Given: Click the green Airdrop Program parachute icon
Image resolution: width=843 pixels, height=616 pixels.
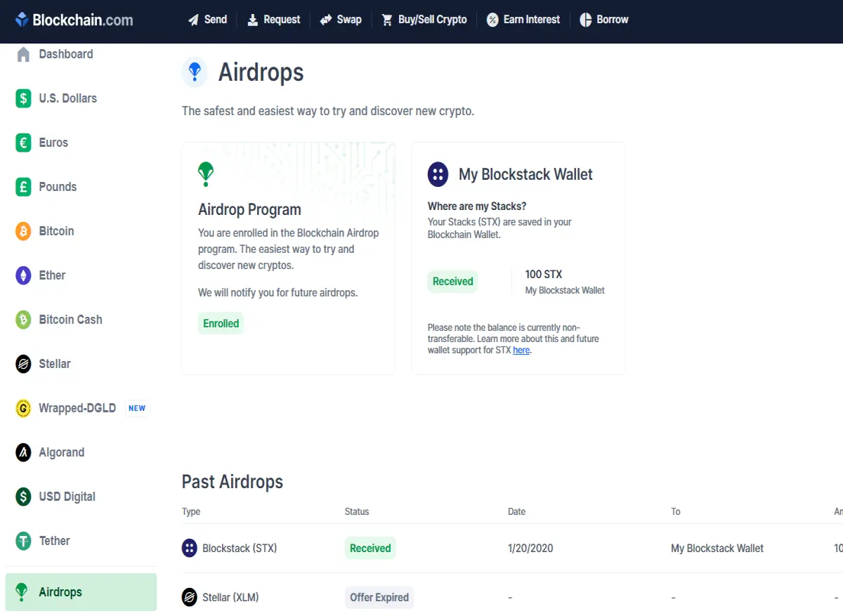Looking at the screenshot, I should [x=206, y=173].
